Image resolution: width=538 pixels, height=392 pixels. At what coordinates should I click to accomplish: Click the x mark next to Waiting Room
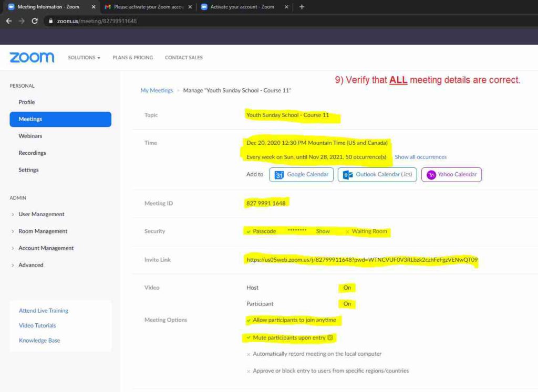347,232
